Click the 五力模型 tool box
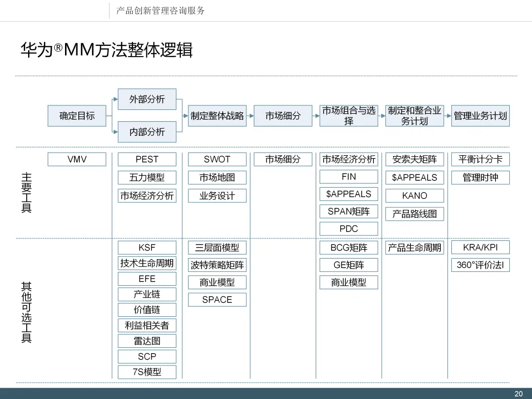The width and height of the screenshot is (532, 399). [x=147, y=177]
